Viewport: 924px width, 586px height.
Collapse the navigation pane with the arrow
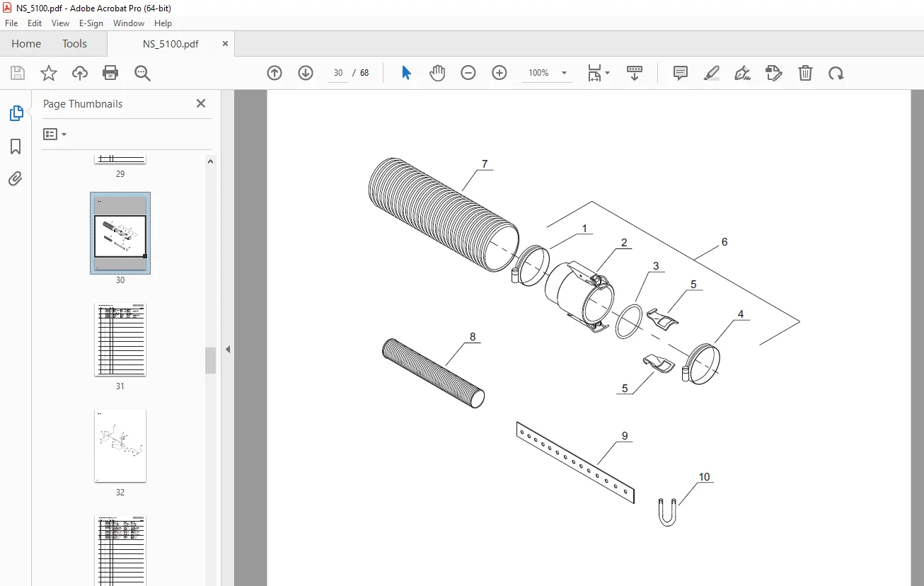pos(228,349)
